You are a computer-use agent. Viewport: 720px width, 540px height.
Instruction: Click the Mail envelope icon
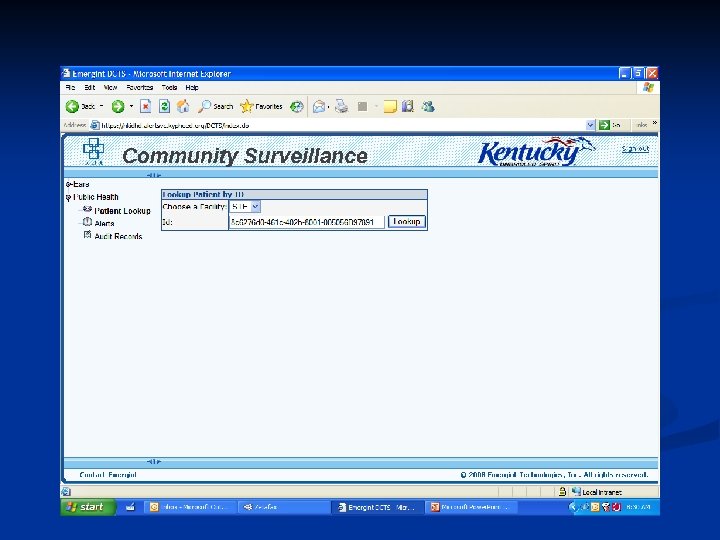319,107
